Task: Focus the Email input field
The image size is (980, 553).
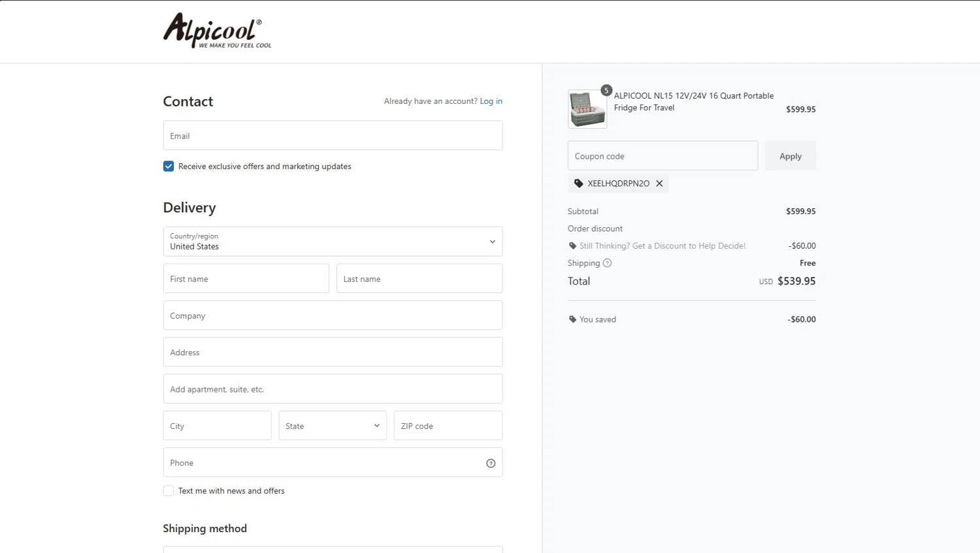Action: [333, 136]
